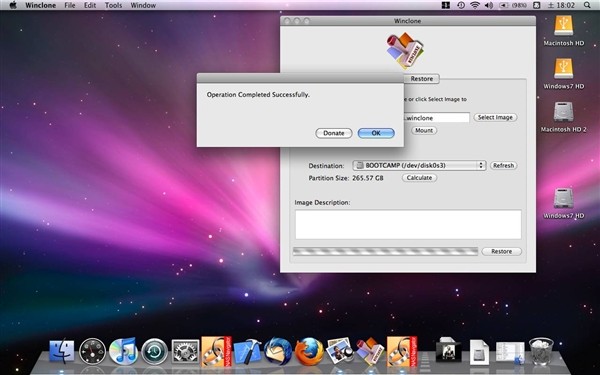600x375 pixels.
Task: Open the volume control in menu bar
Action: tap(489, 5)
